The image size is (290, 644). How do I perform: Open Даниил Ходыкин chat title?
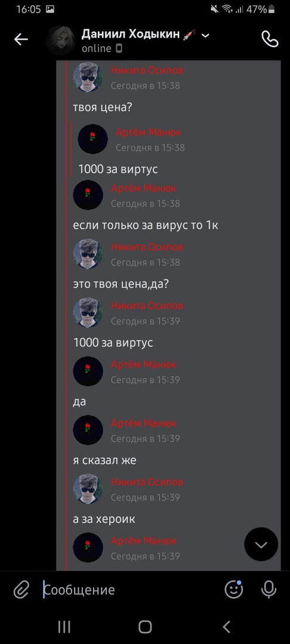coord(131,35)
